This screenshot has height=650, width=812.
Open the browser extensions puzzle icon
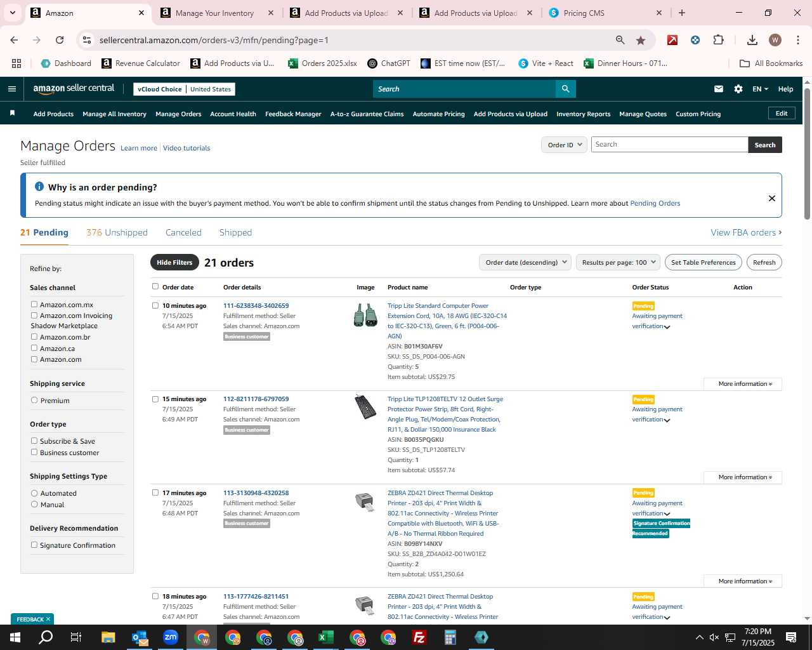point(718,40)
